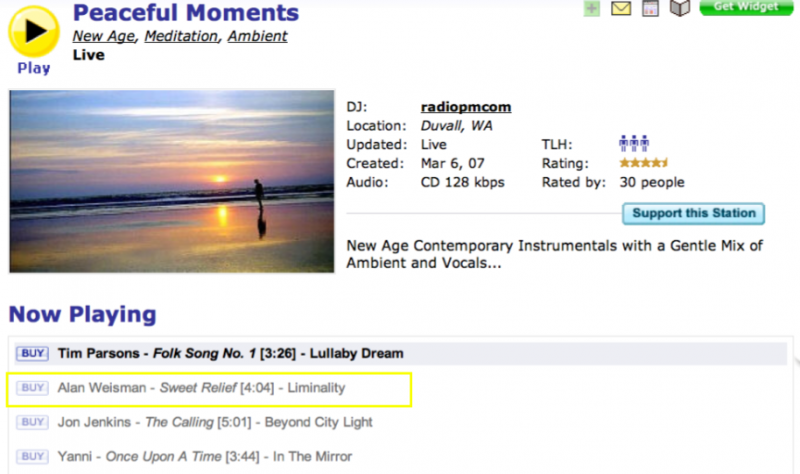
Task: Click BUY icon for Yanni track
Action: [33, 456]
